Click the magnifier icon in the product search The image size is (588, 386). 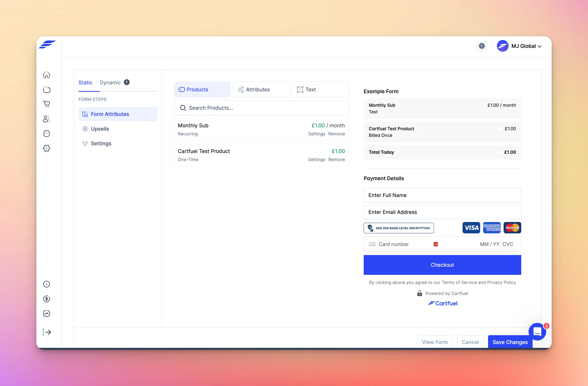point(183,108)
